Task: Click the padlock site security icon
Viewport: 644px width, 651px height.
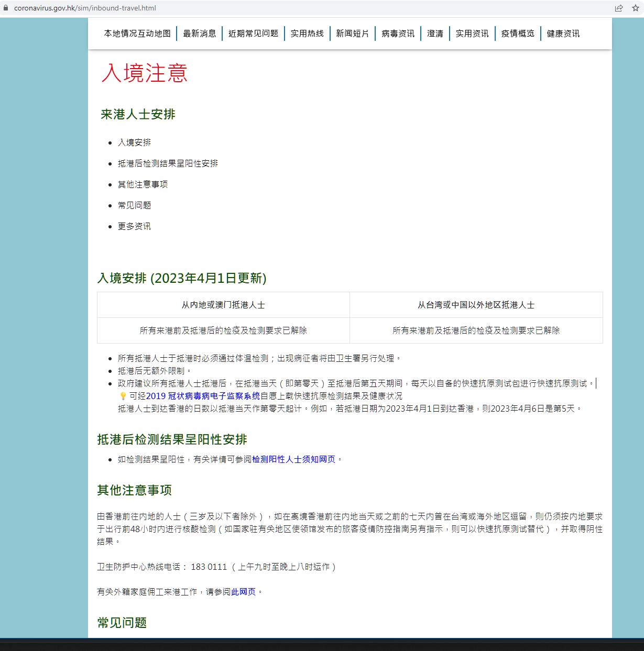Action: coord(6,8)
